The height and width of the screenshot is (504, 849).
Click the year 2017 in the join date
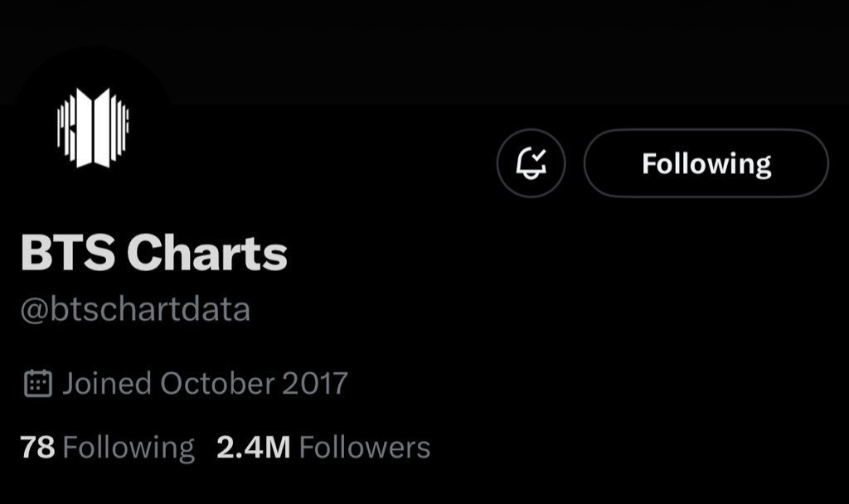314,383
